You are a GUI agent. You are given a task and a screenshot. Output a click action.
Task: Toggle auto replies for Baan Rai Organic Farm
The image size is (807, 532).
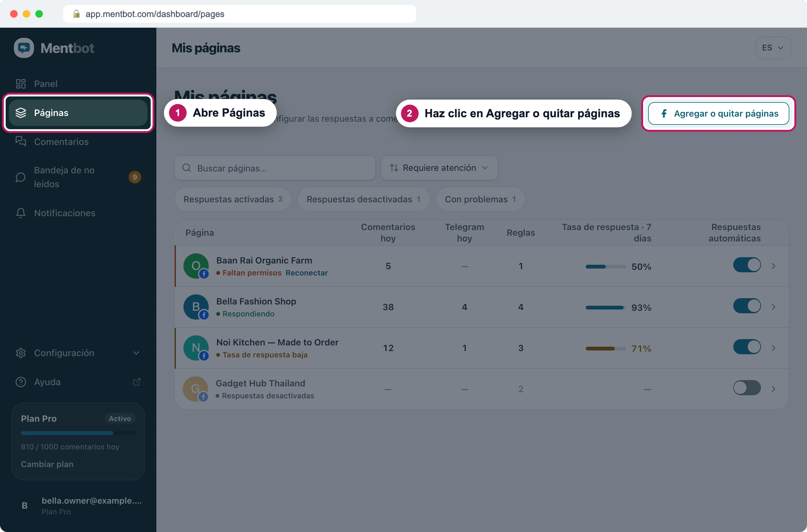(746, 265)
